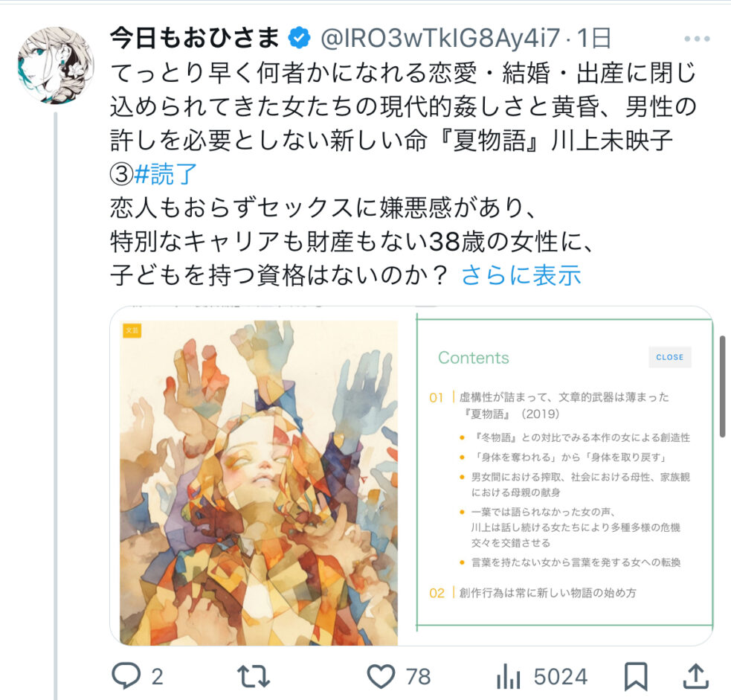The image size is (731, 700).
Task: Click the CLOSE button in Contents
Action: coord(670,357)
